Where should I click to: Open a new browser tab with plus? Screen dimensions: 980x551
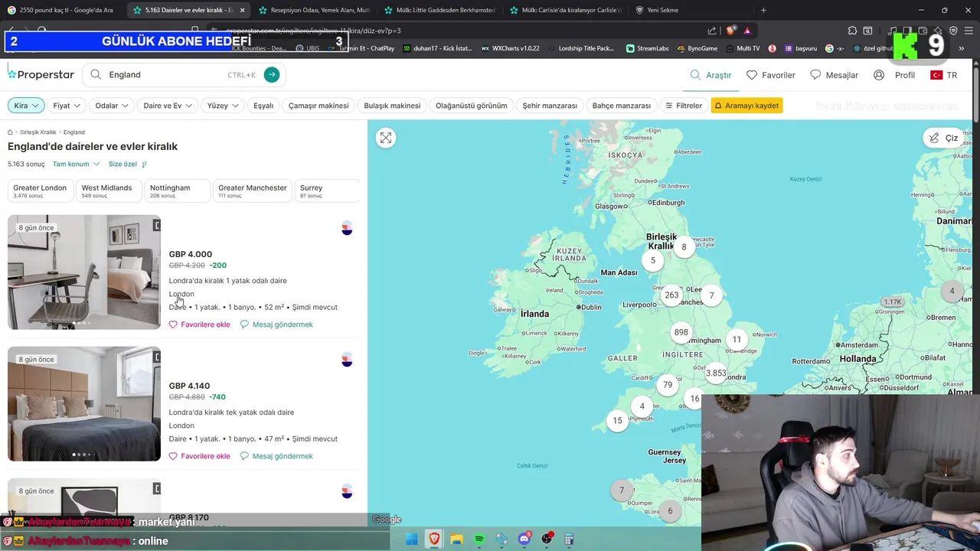coord(763,10)
